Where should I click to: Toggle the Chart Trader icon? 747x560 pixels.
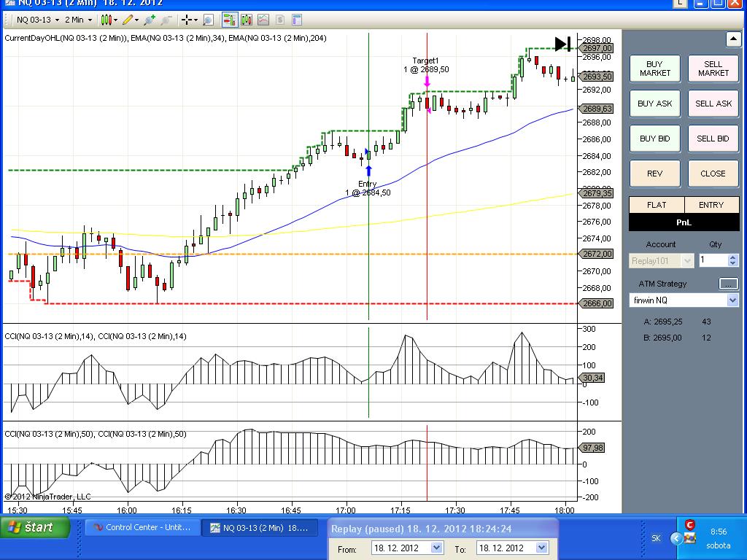(229, 20)
